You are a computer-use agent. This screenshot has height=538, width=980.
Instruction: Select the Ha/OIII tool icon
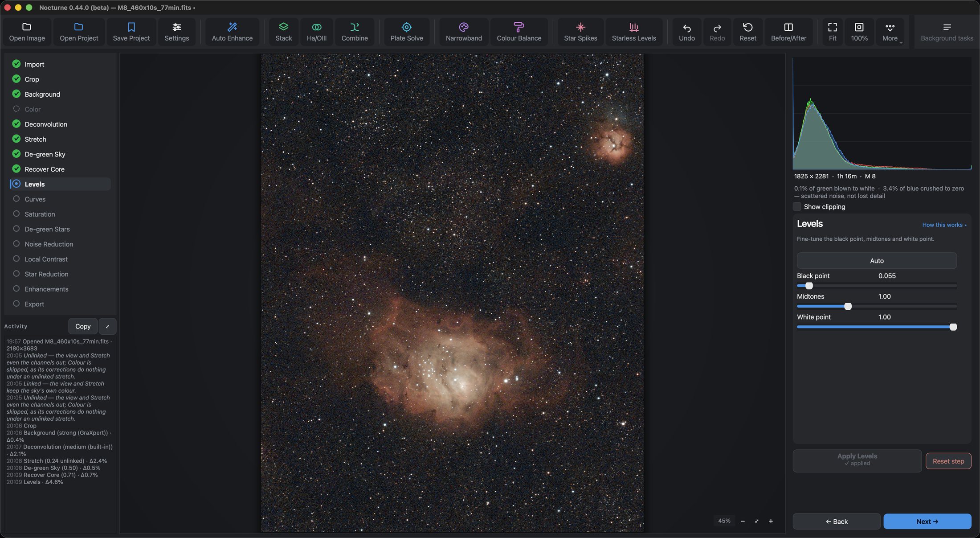[x=316, y=27]
